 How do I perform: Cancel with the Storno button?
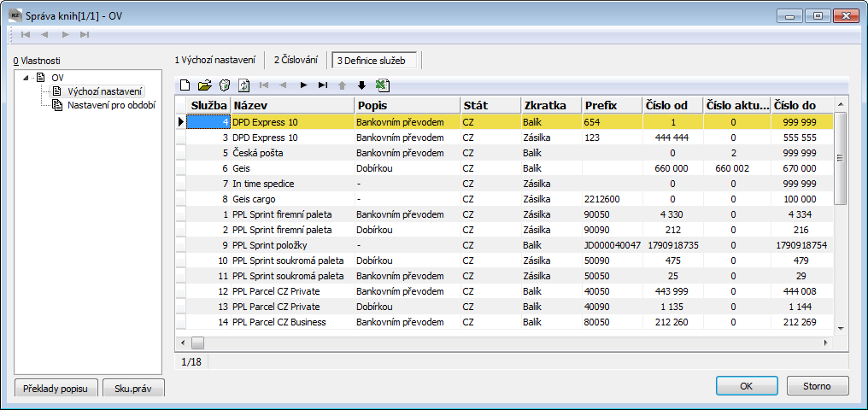817,385
